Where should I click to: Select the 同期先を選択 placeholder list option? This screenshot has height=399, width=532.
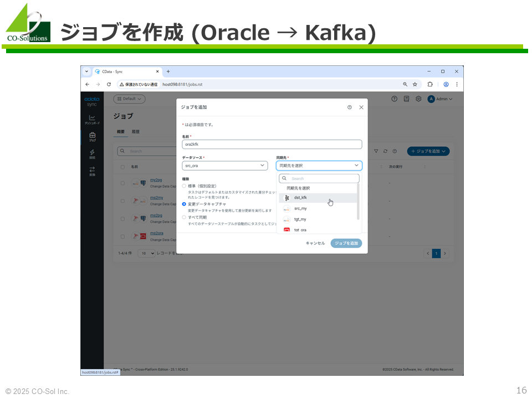click(x=318, y=188)
